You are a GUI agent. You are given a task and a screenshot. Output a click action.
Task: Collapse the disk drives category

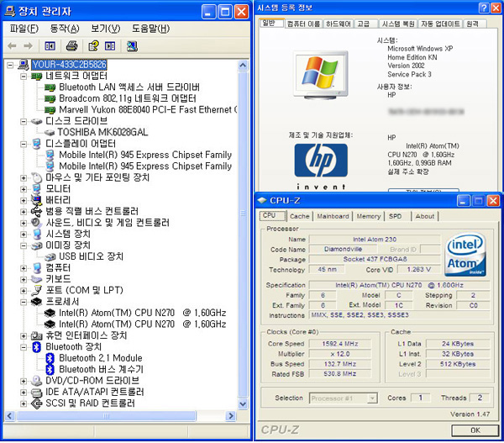pyautogui.click(x=24, y=121)
